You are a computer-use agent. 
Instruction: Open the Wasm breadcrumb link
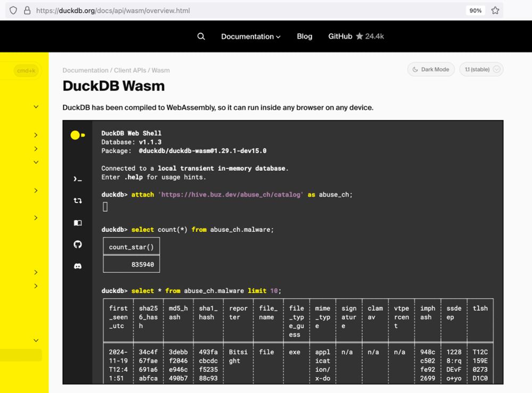point(161,70)
